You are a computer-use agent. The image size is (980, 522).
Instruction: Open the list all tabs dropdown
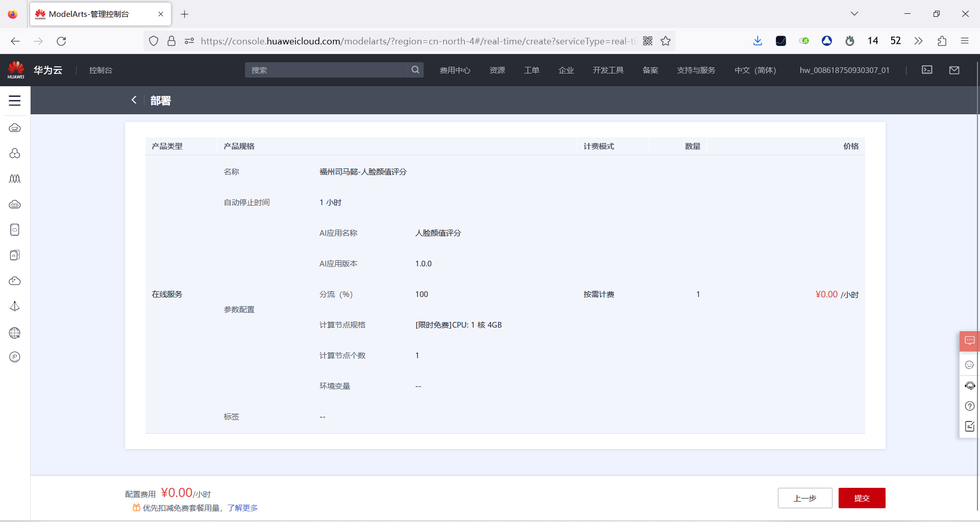pos(854,14)
